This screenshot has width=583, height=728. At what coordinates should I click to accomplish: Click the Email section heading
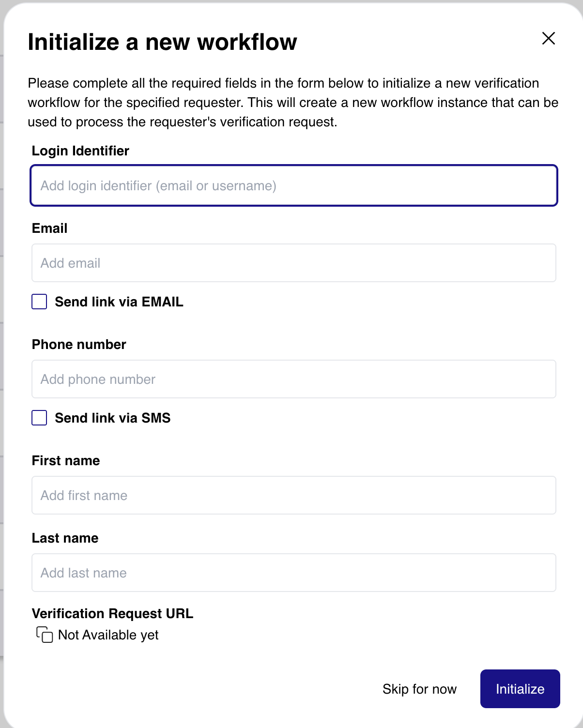[x=49, y=228]
